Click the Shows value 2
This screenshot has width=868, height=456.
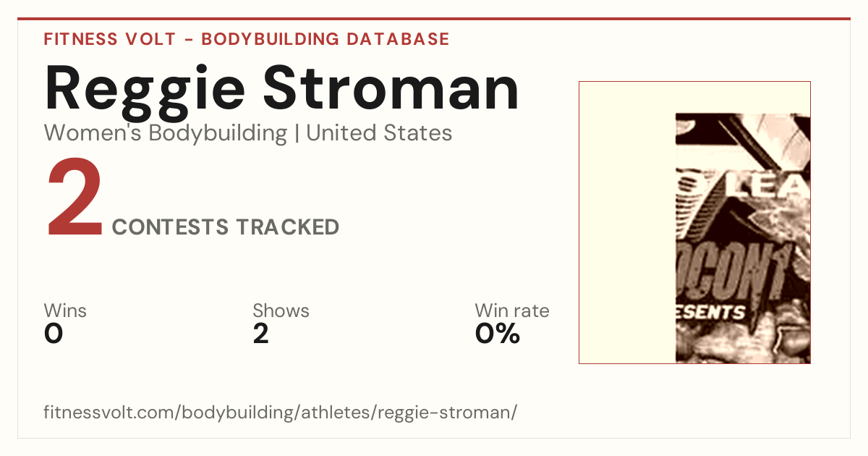[x=261, y=334]
